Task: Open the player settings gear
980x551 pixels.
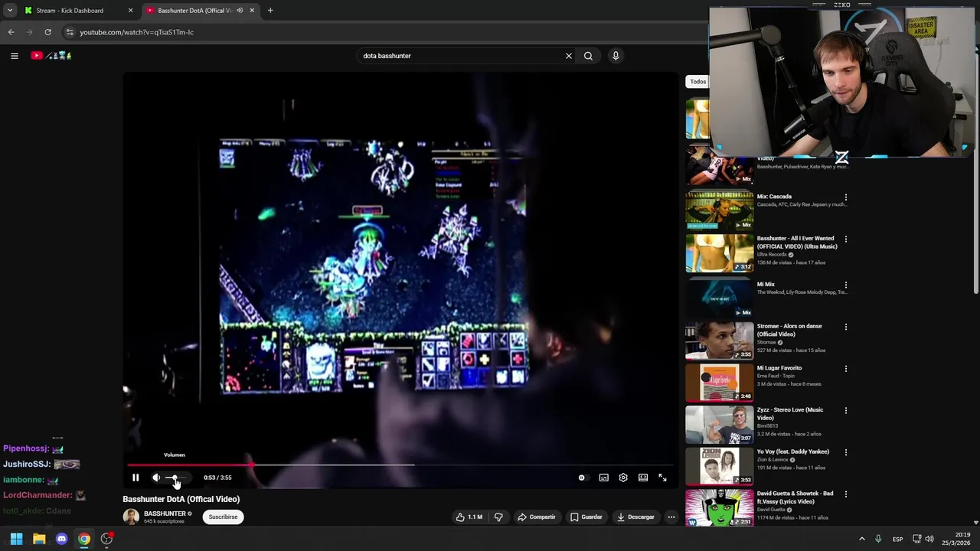Action: click(x=623, y=478)
